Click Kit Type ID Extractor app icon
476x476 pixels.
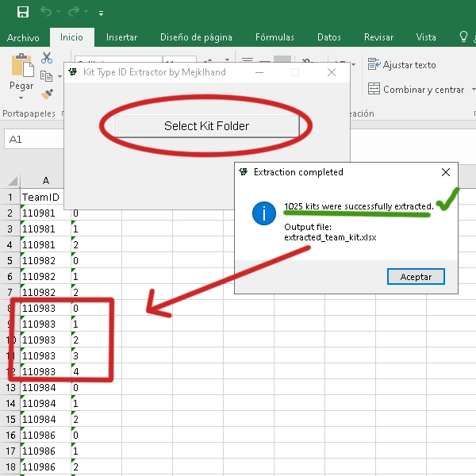pyautogui.click(x=73, y=72)
